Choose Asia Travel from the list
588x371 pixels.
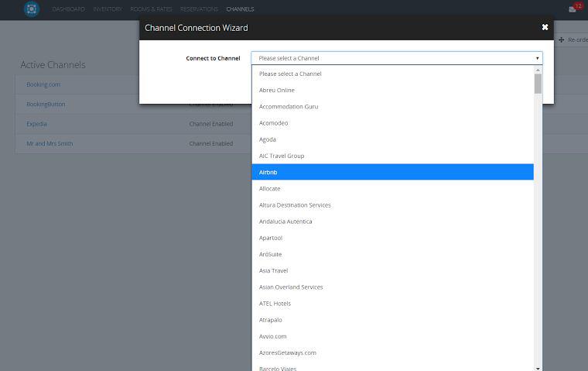(392, 271)
